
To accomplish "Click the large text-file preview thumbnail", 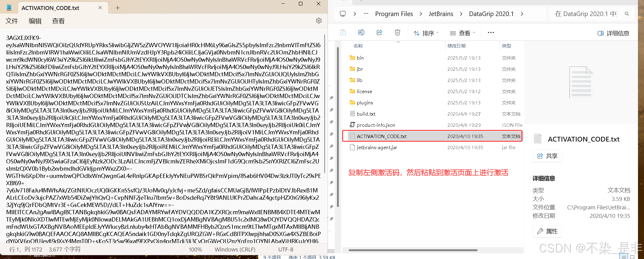I will click(581, 82).
